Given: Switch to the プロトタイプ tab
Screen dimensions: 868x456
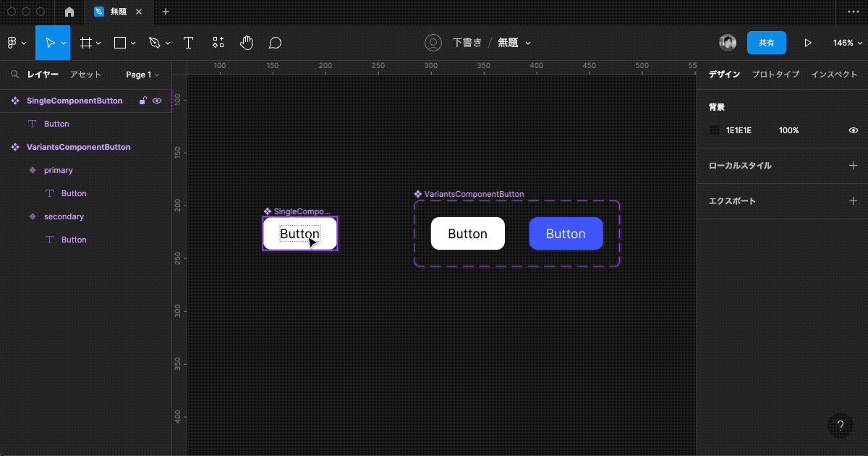Looking at the screenshot, I should 775,75.
